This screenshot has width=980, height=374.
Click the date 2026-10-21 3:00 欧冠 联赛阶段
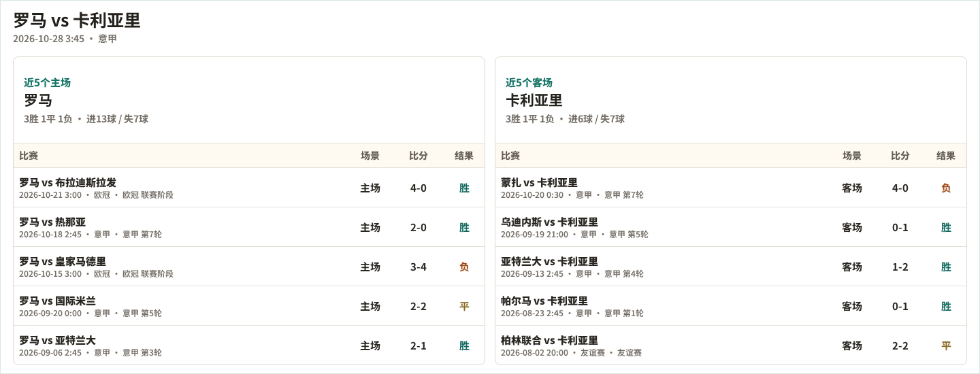click(x=96, y=195)
